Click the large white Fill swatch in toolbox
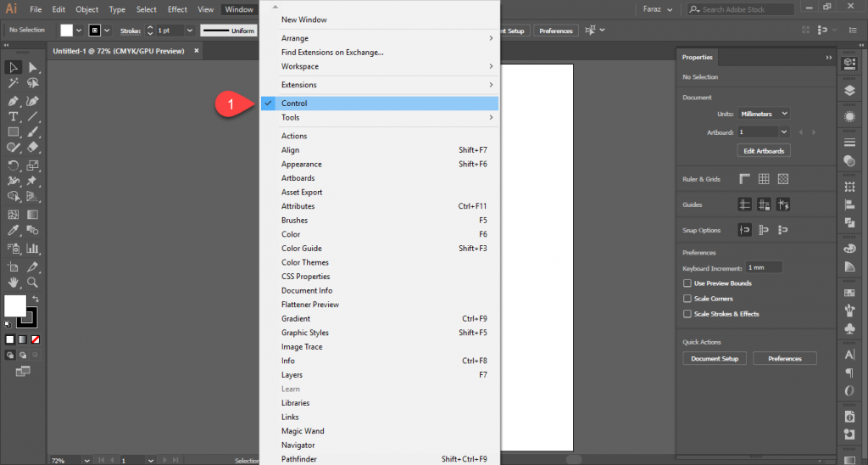The height and width of the screenshot is (465, 868). click(15, 305)
